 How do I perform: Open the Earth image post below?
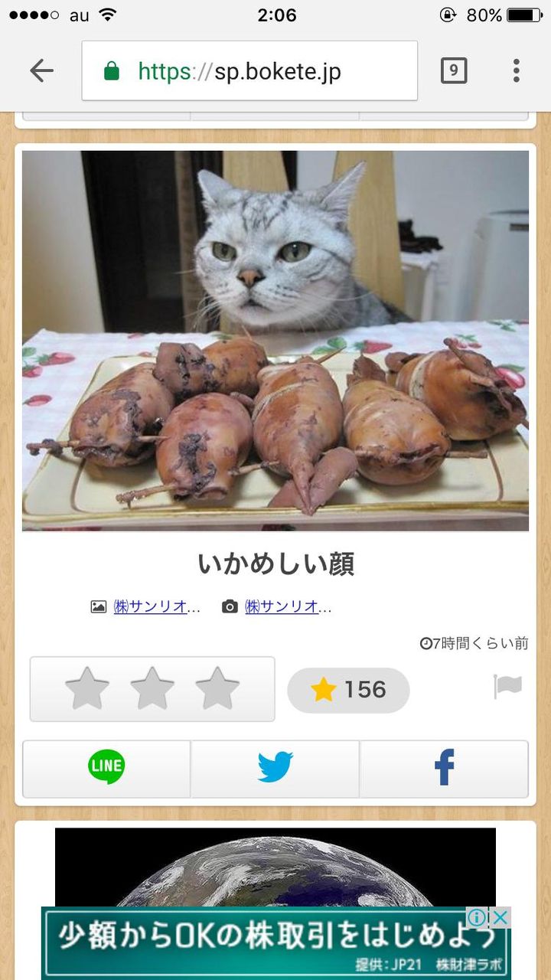pos(275,867)
